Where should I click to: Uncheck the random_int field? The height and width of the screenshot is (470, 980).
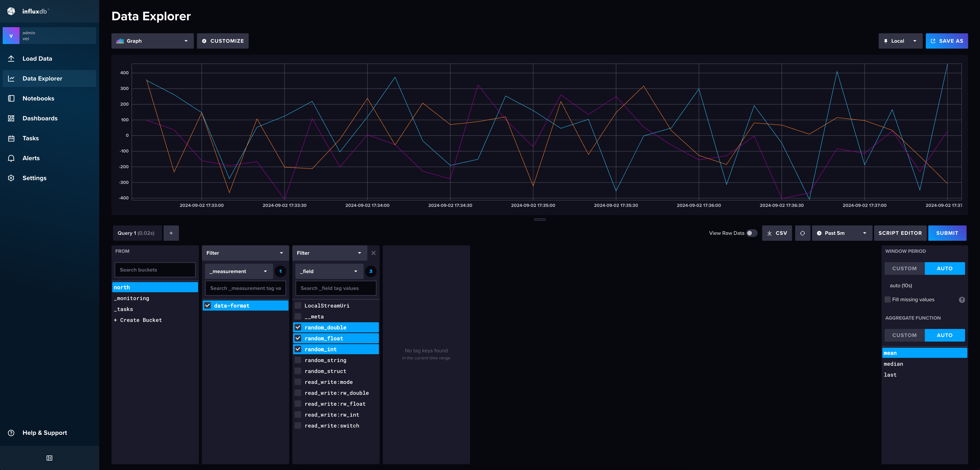298,349
